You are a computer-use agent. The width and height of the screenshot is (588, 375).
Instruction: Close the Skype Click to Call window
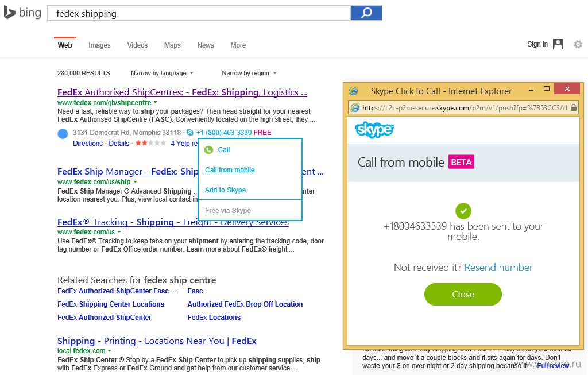(567, 89)
